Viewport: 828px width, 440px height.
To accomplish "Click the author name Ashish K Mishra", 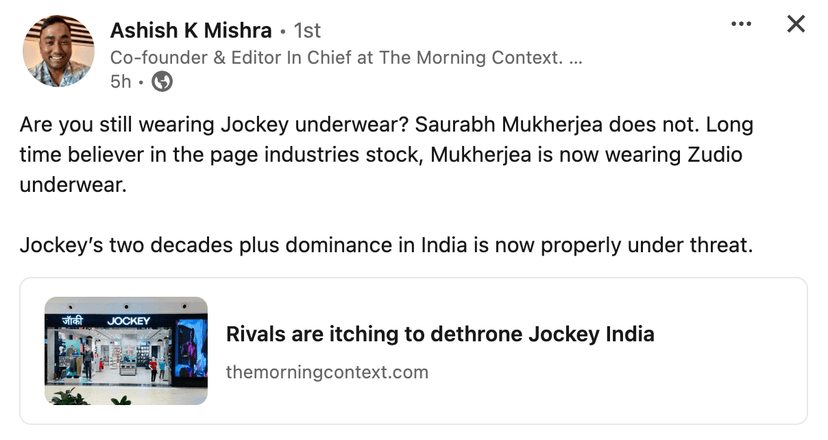I will pos(190,31).
